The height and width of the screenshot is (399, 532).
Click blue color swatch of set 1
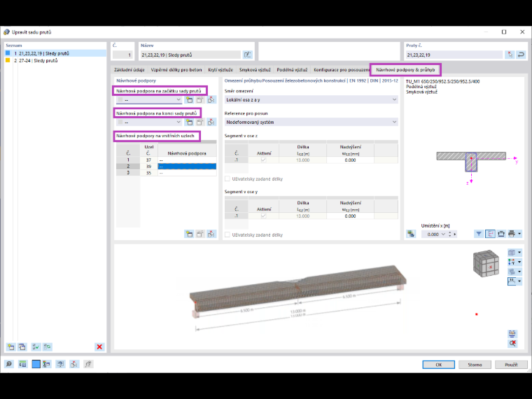tap(8, 53)
